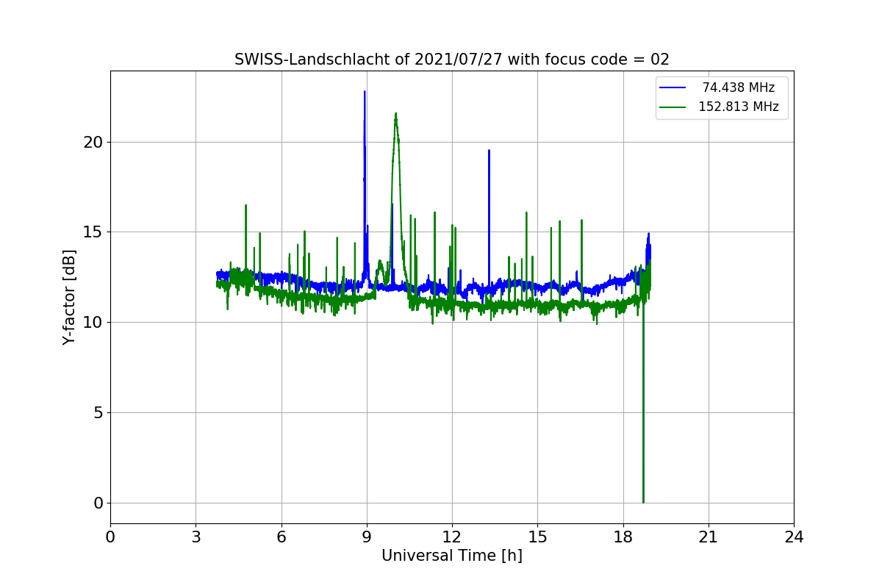Click the green legend line sample

673,107
